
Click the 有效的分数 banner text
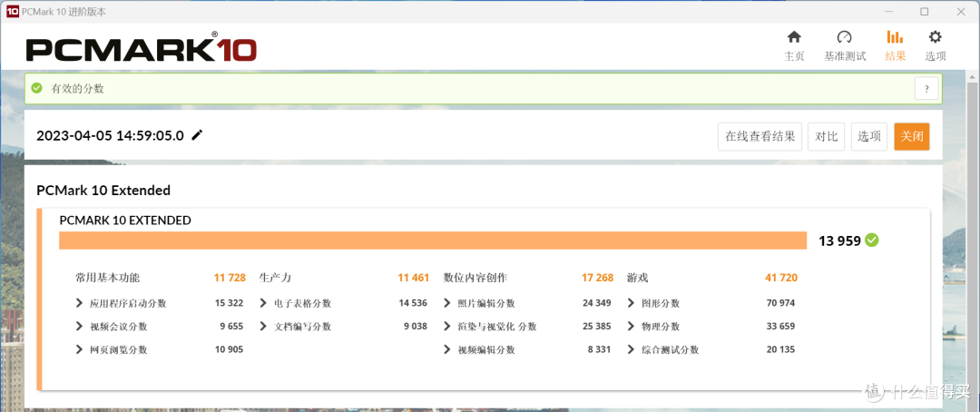77,88
